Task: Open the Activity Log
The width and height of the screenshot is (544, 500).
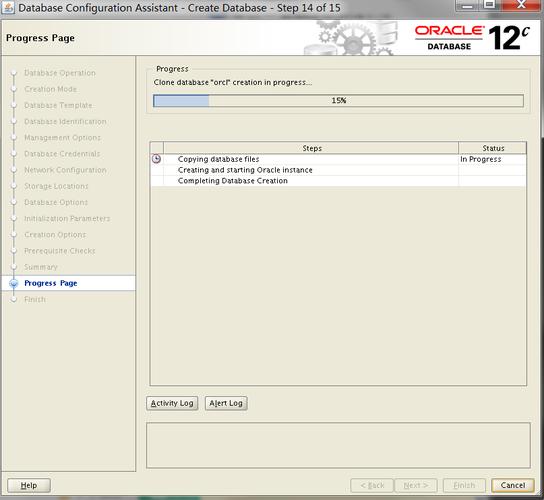Action: [x=172, y=403]
